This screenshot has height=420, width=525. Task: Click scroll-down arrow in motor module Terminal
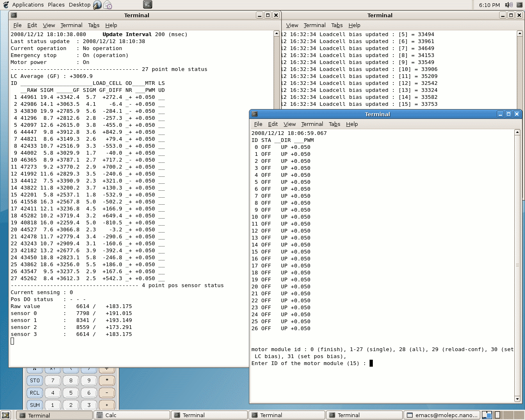pos(517,399)
